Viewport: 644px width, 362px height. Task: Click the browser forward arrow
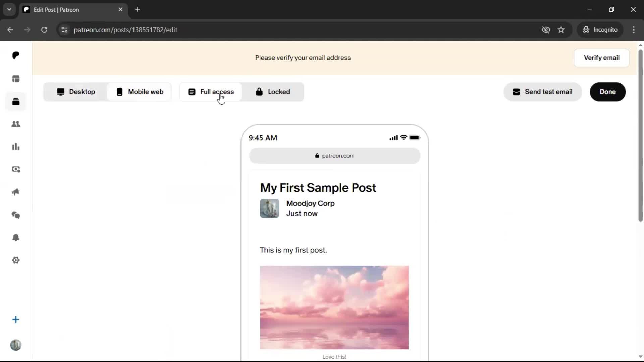pos(27,30)
